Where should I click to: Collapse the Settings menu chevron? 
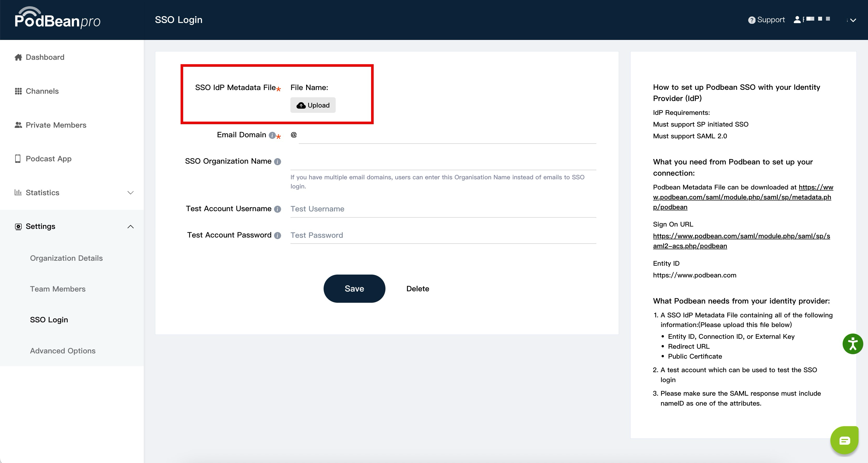click(x=130, y=227)
